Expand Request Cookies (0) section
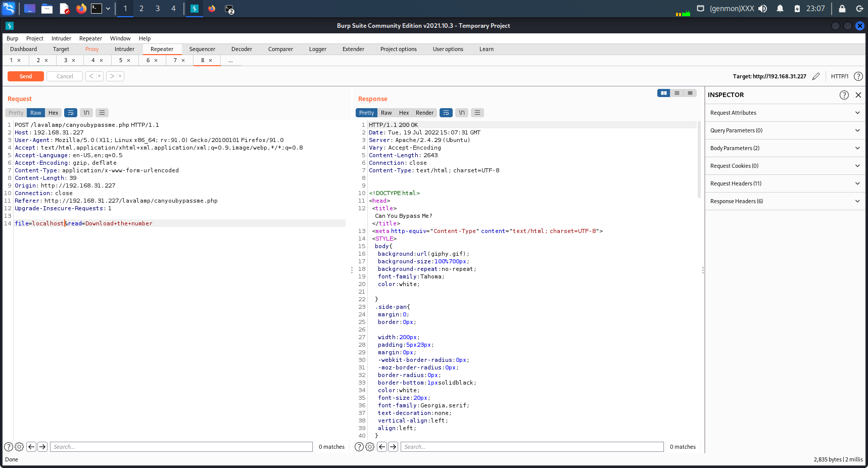 [x=785, y=166]
